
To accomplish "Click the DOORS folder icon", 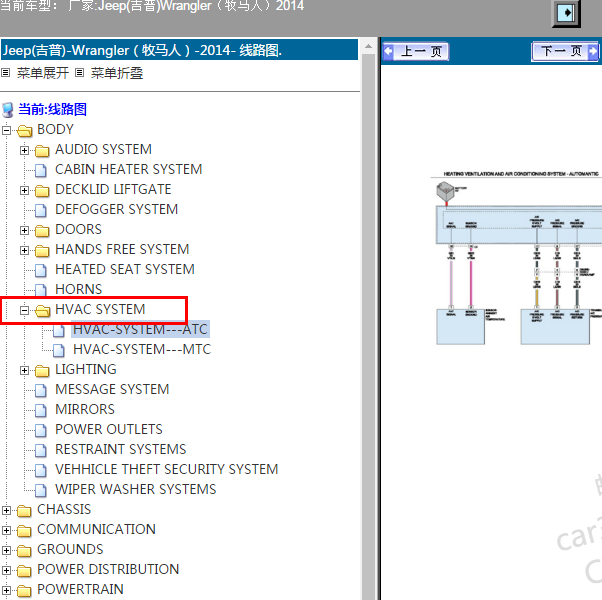I will coord(42,231).
